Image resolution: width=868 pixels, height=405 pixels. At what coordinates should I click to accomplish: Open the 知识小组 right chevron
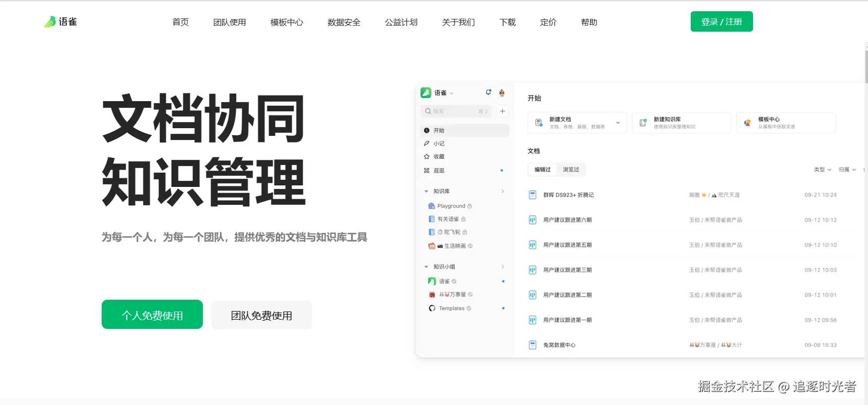point(503,267)
